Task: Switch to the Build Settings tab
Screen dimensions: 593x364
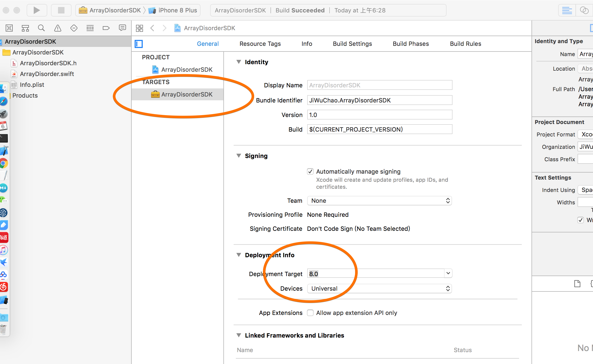Action: 352,44
